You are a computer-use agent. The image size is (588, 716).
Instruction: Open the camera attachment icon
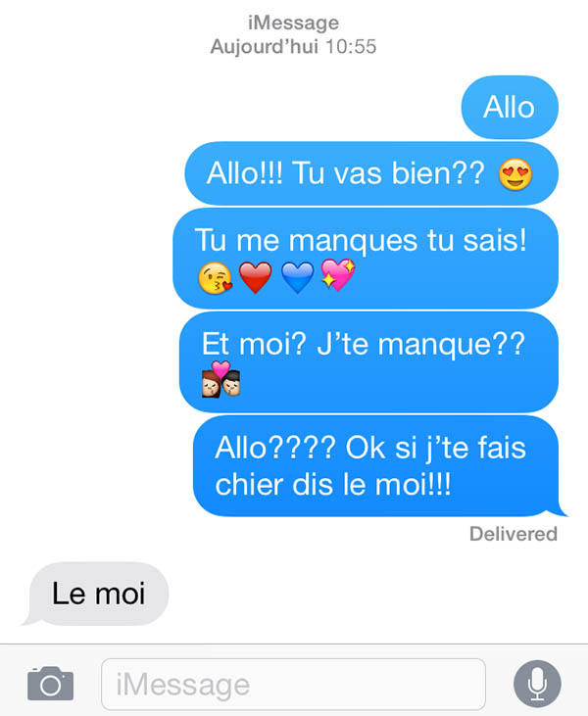tap(50, 684)
